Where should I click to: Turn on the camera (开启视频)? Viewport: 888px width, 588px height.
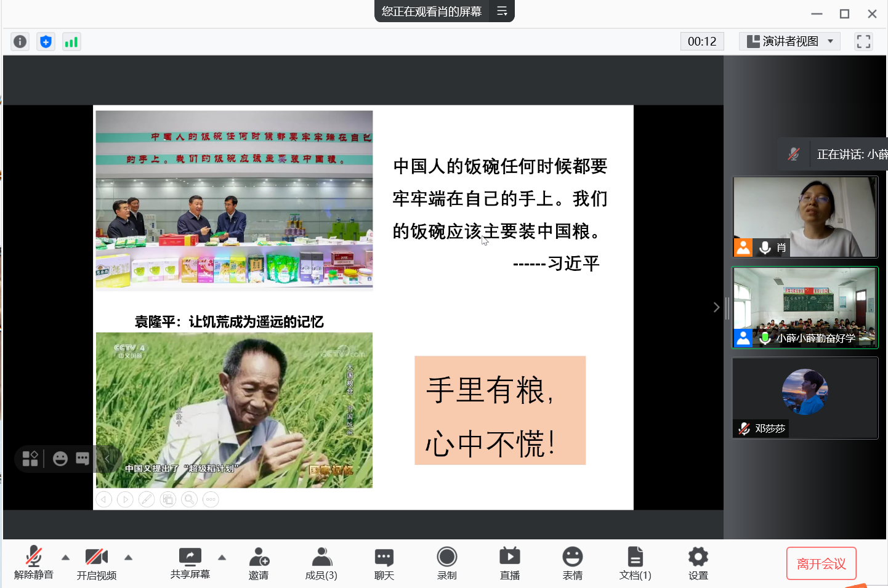pos(97,563)
